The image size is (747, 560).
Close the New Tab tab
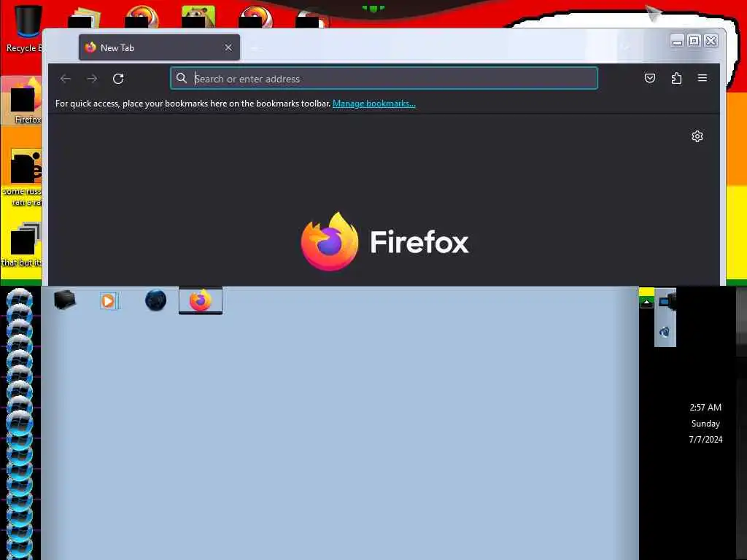coord(228,47)
